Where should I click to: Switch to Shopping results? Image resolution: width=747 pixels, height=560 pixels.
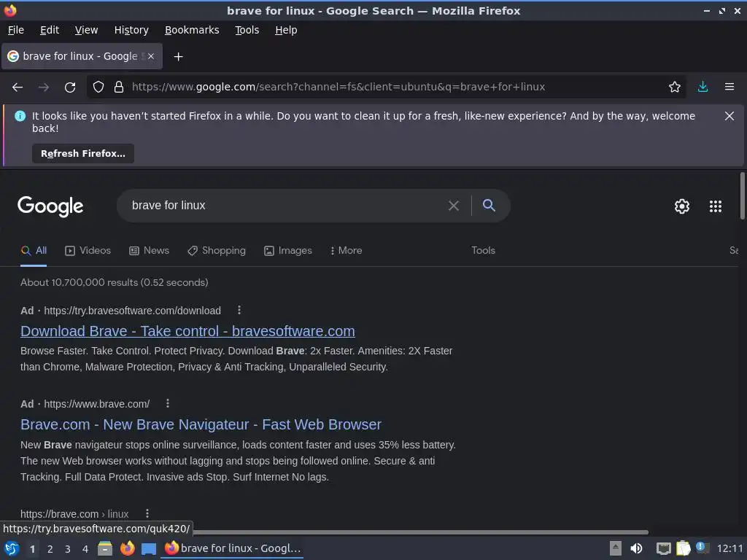[217, 251]
